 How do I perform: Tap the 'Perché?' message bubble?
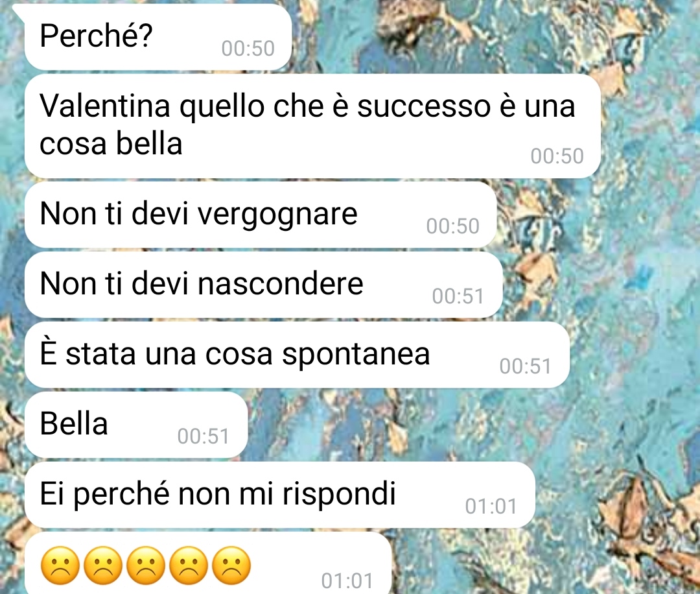[157, 36]
